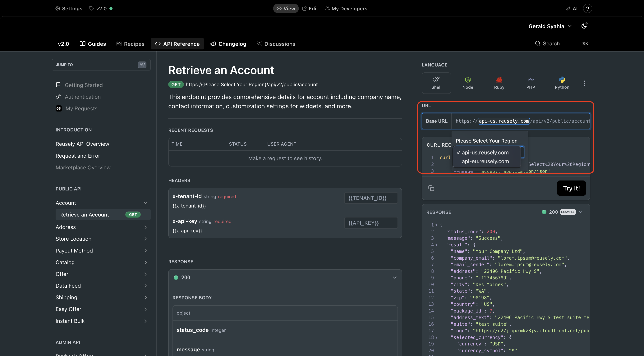Click the Jump To box
This screenshot has height=356, width=644.
101,65
